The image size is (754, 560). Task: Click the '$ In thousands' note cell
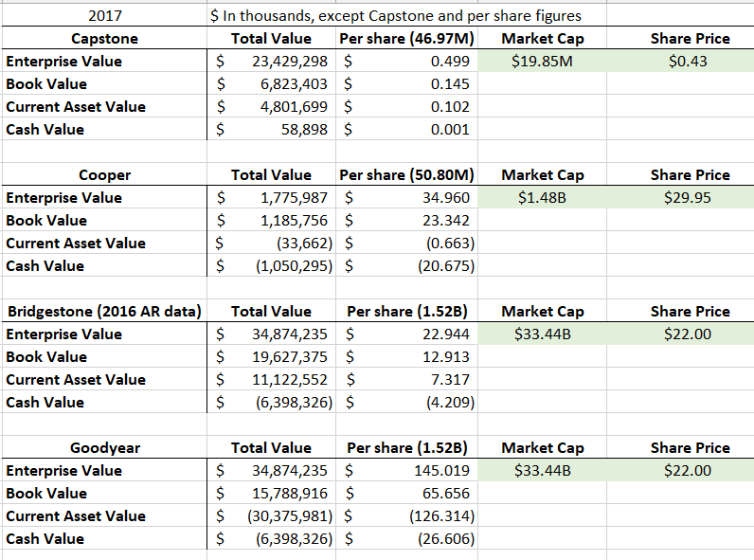[x=395, y=16]
